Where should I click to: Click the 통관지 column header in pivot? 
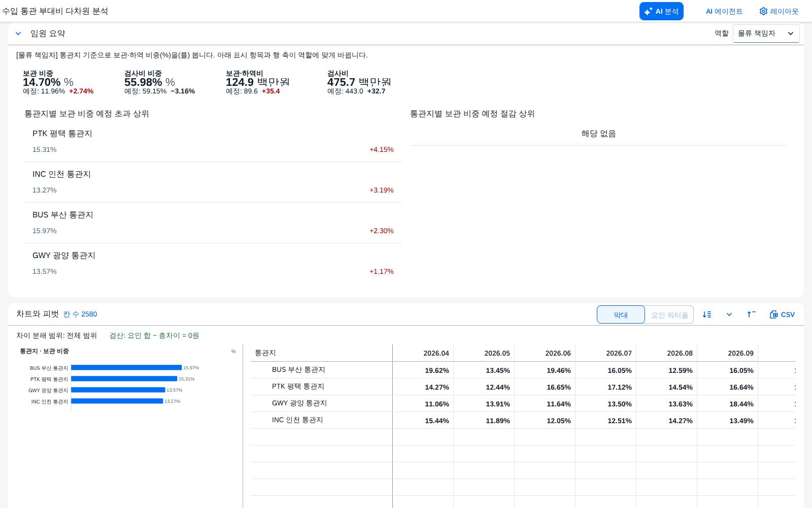click(321, 353)
